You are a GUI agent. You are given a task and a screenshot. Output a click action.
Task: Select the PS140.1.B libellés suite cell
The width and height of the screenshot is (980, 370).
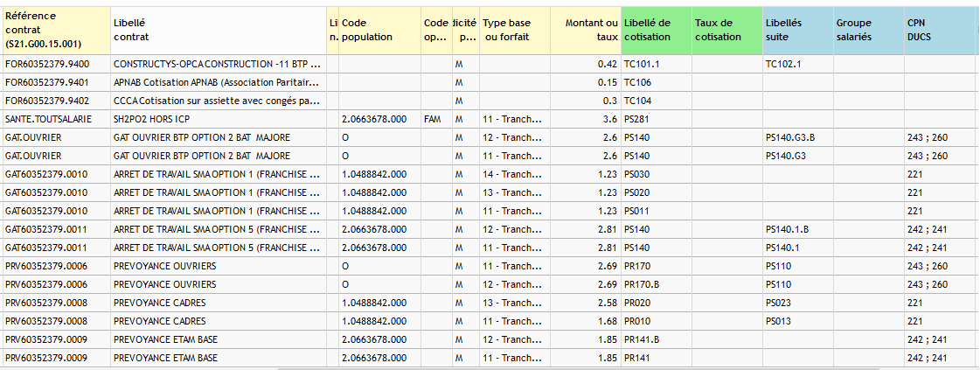pyautogui.click(x=797, y=229)
